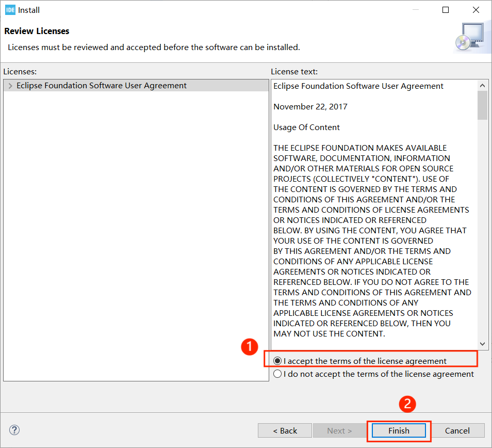Minimize the Install dialog window
Image resolution: width=492 pixels, height=448 pixels.
(416, 10)
